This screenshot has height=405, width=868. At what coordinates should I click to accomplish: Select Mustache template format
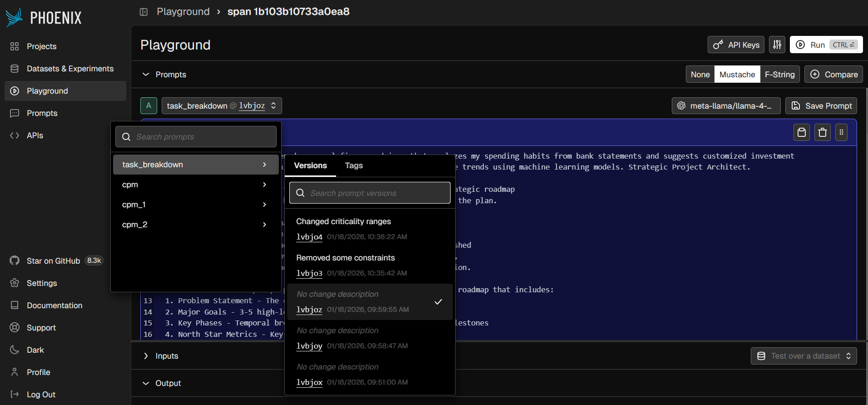(x=737, y=75)
